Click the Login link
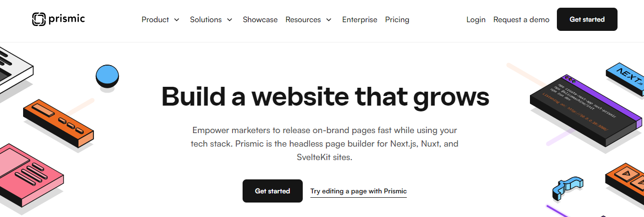This screenshot has height=217, width=644. [476, 20]
